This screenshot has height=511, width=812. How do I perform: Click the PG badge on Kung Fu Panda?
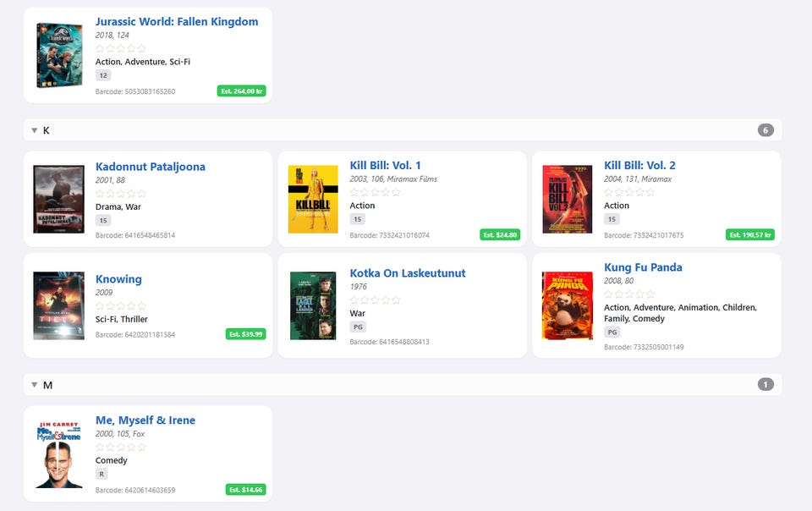[x=612, y=332]
